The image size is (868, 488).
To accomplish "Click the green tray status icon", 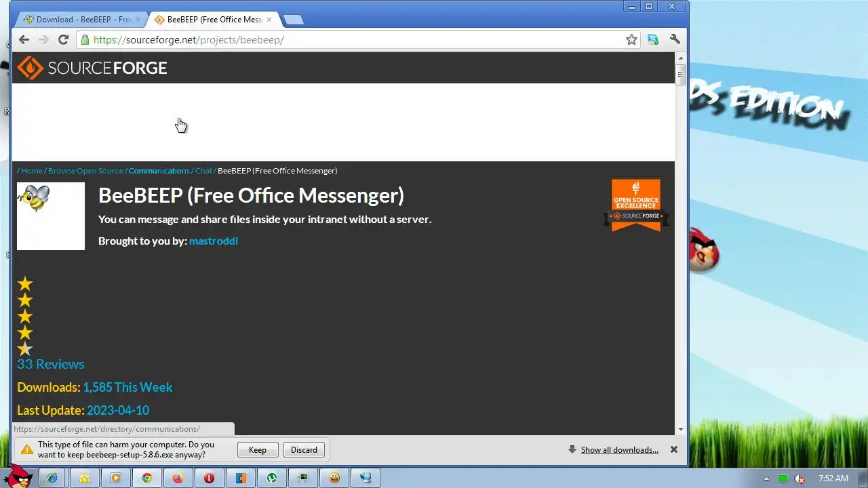I will click(783, 479).
